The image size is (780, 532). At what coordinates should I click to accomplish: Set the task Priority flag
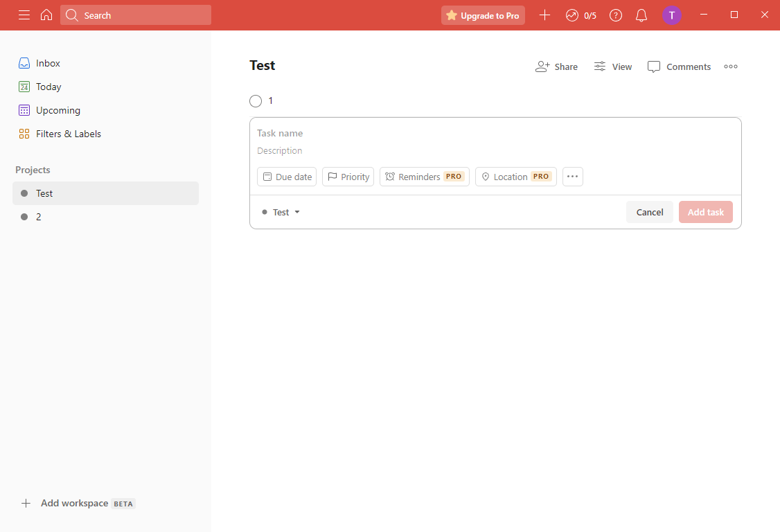click(x=348, y=177)
